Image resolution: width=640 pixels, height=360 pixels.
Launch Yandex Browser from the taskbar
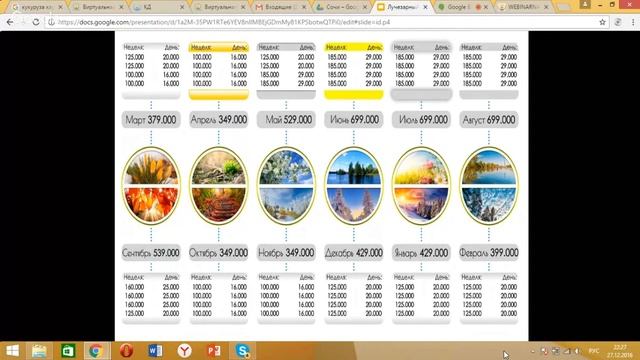point(184,351)
